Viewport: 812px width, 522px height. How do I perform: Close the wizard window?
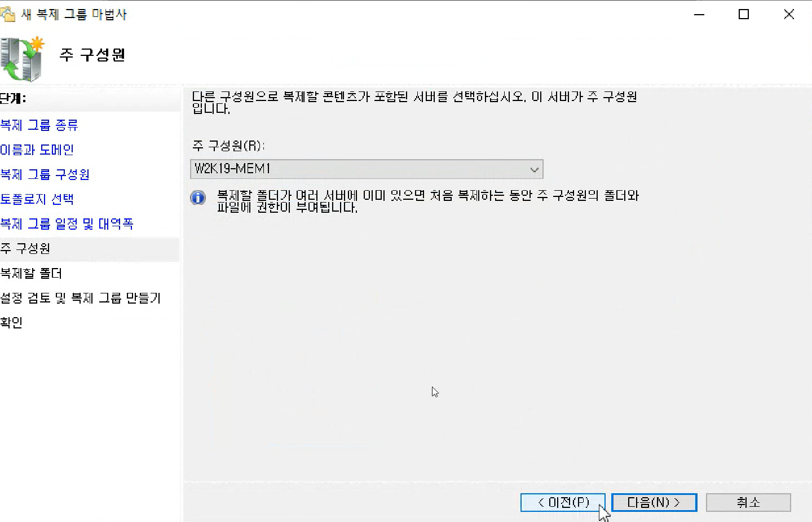(x=789, y=14)
